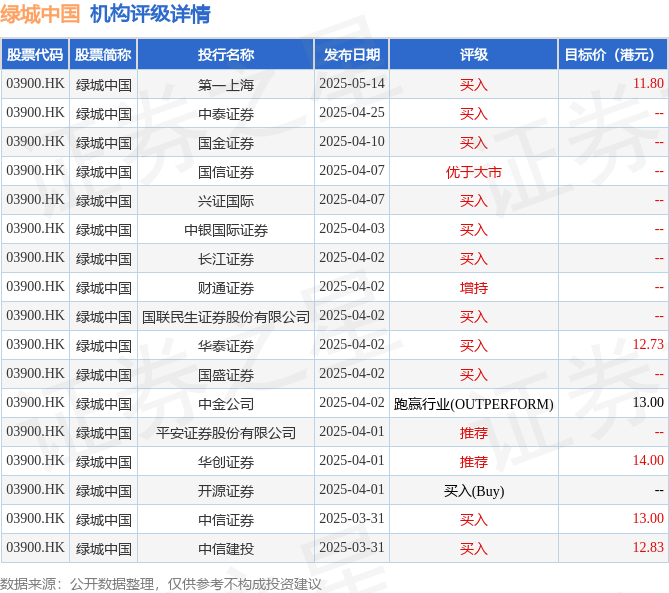Screen dimensions: 669x593
Task: Select the 长江证券 broker cell
Action: coord(226,259)
